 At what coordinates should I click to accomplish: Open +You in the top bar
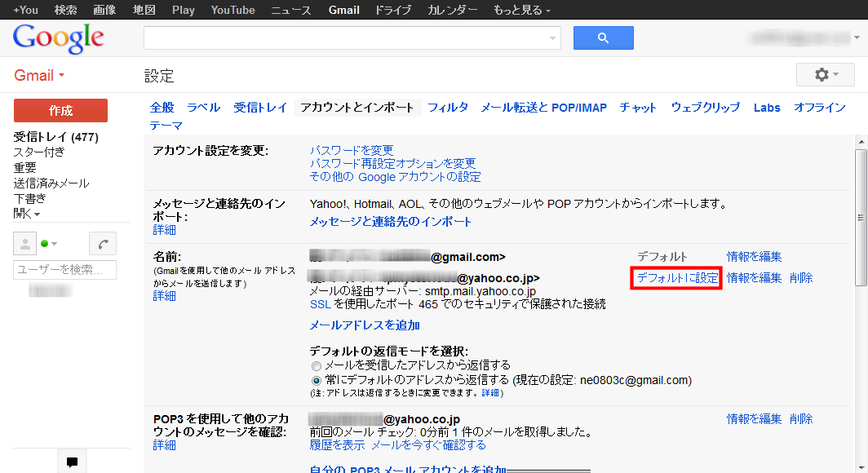tap(25, 10)
